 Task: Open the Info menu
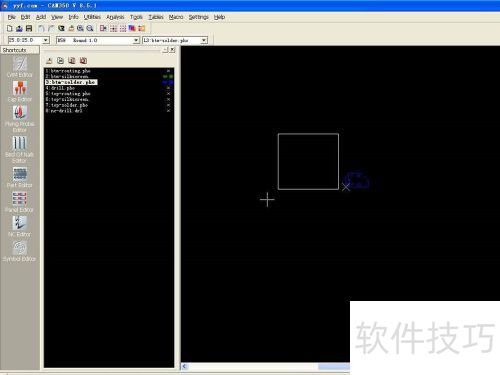(73, 17)
